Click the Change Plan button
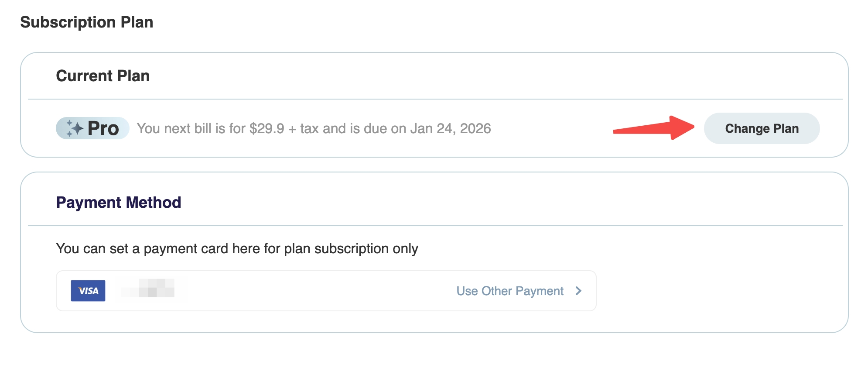The width and height of the screenshot is (868, 365). [762, 128]
